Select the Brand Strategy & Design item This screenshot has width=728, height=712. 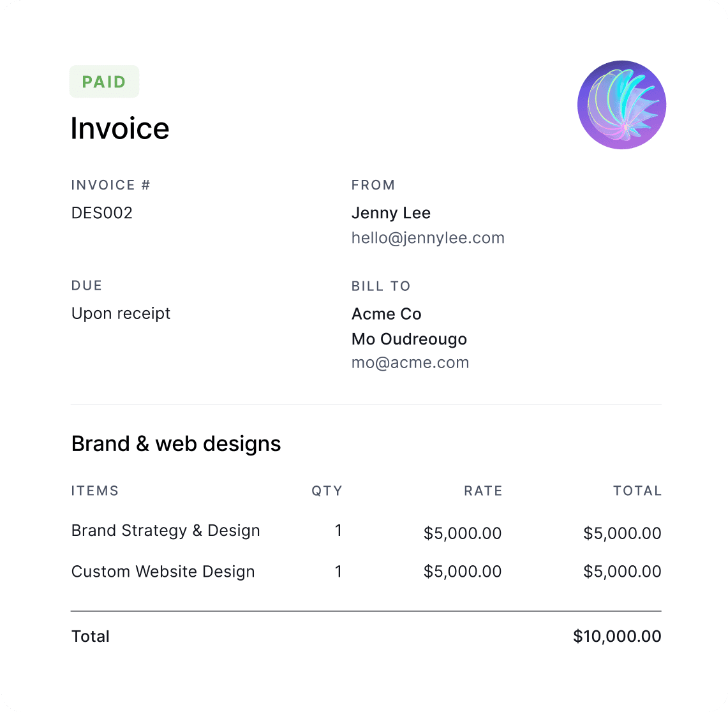(x=165, y=531)
